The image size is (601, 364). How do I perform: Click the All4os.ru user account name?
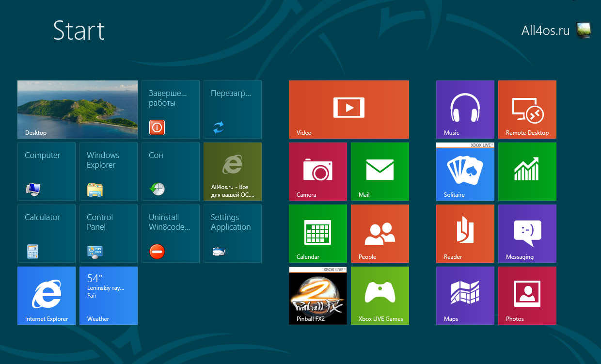[545, 31]
